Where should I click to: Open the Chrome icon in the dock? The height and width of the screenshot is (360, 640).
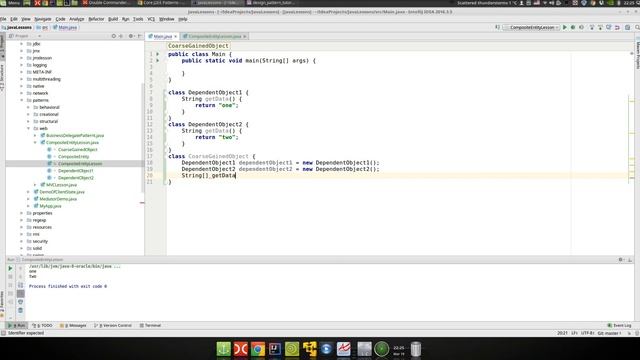258,349
